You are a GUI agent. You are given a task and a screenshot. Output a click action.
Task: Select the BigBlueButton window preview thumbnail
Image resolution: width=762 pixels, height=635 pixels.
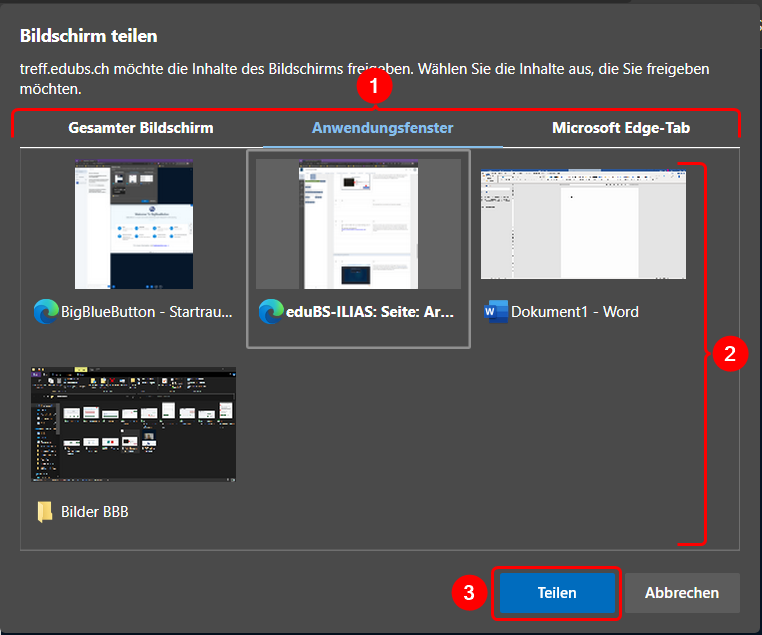click(x=134, y=224)
